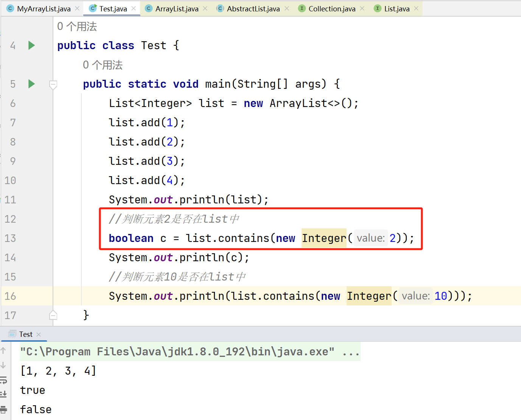
Task: Click '[1, 2, 3, 4]' console output
Action: (x=58, y=371)
